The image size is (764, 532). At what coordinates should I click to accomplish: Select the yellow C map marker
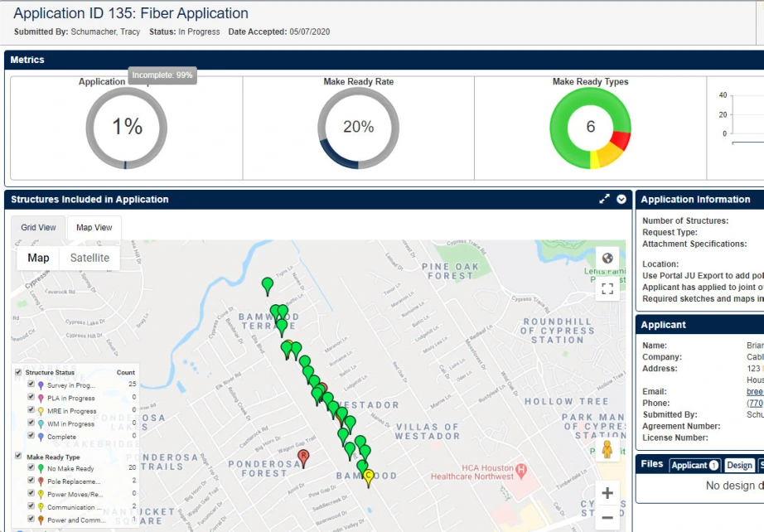[x=369, y=477]
